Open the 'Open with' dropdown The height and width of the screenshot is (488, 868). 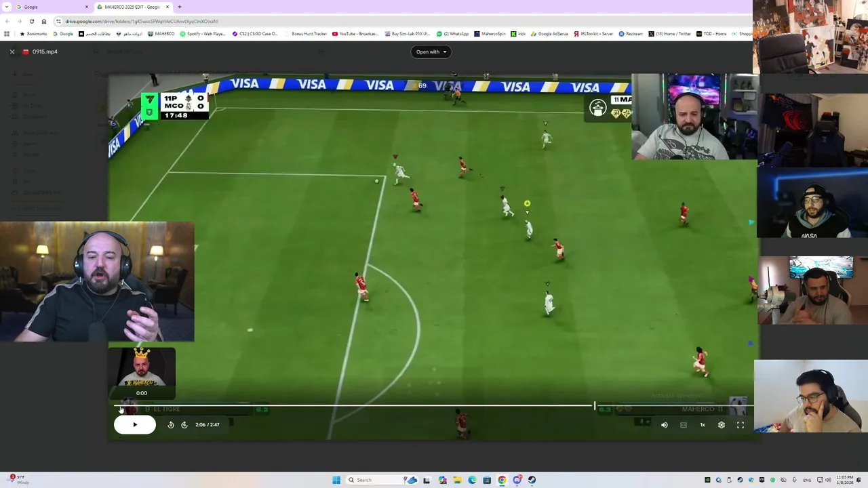click(x=431, y=52)
